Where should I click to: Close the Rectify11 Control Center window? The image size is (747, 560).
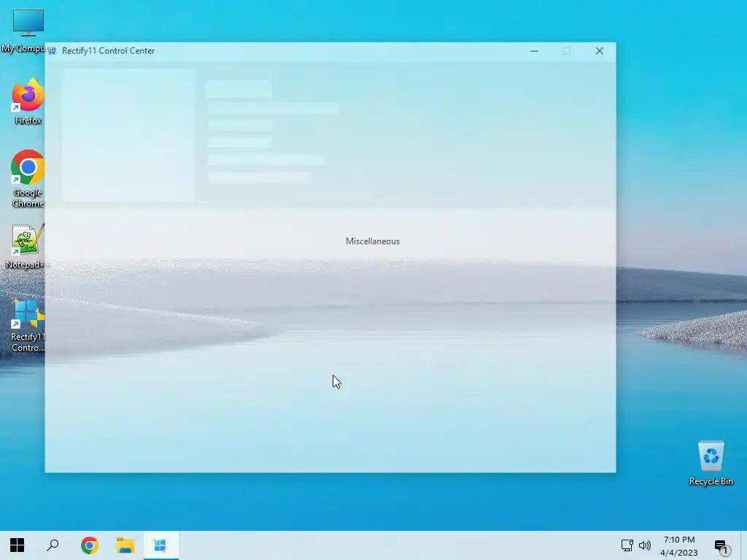point(600,51)
